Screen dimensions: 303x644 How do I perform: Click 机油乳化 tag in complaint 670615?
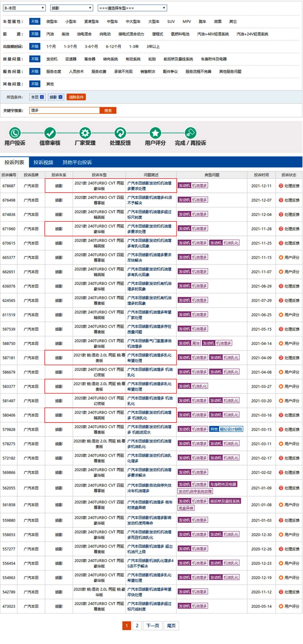click(231, 243)
